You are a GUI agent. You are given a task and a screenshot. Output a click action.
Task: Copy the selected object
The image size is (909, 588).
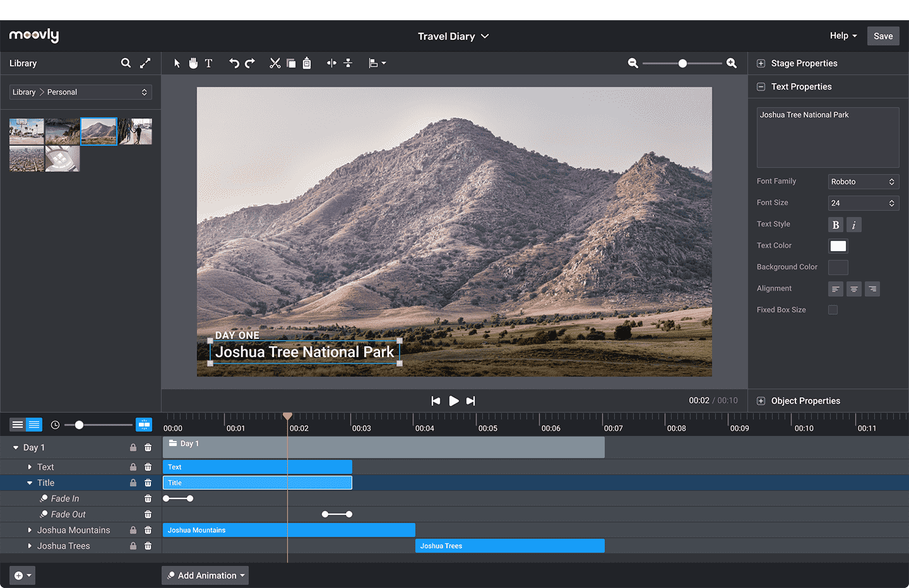click(x=291, y=63)
